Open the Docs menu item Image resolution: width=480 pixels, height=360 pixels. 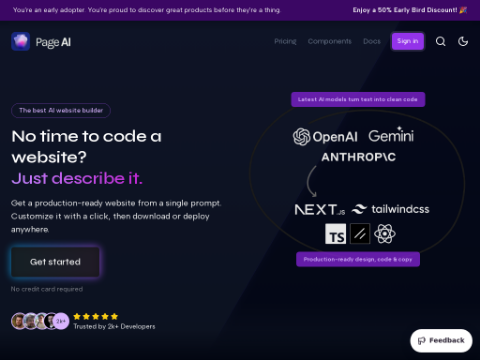(x=372, y=41)
